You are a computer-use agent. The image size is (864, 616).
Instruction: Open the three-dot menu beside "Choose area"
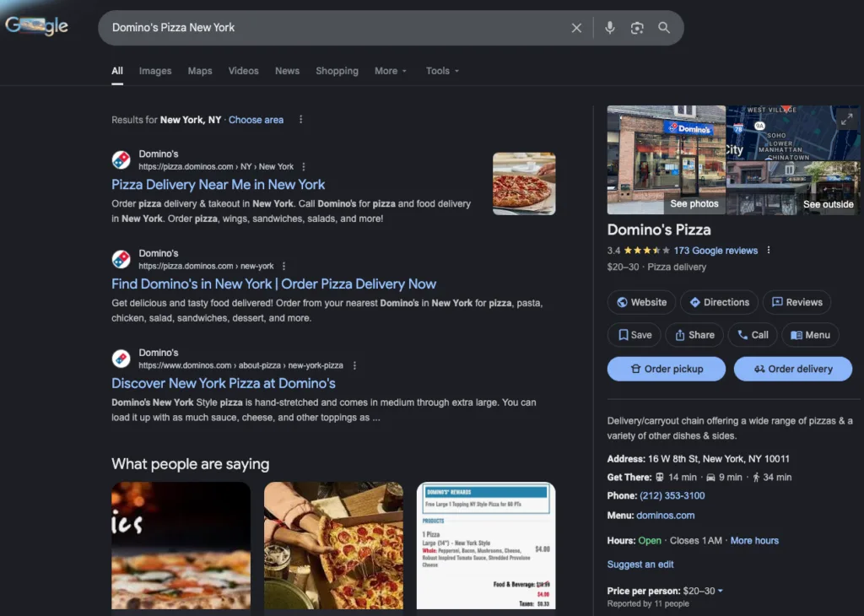tap(301, 120)
